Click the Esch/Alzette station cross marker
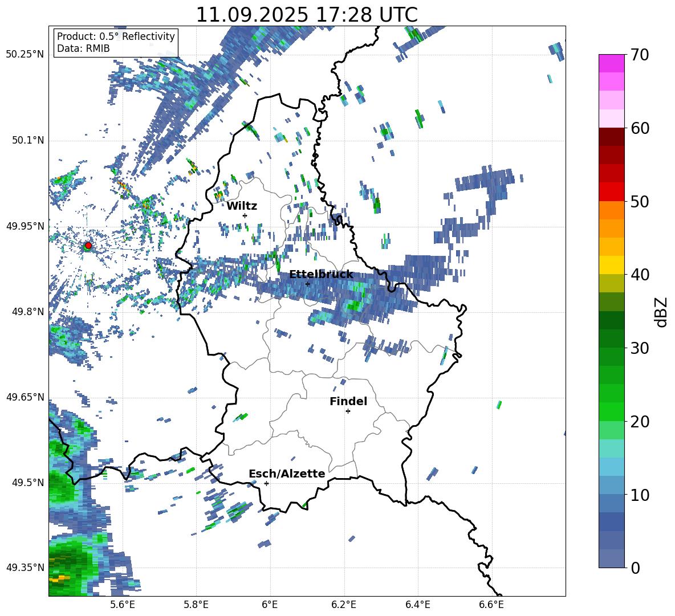This screenshot has width=675, height=616. point(266,483)
